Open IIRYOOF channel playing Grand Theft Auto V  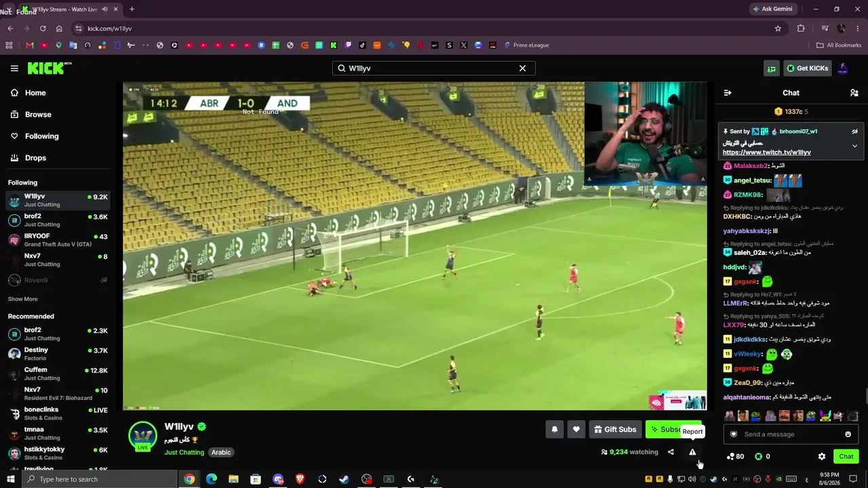tap(58, 240)
